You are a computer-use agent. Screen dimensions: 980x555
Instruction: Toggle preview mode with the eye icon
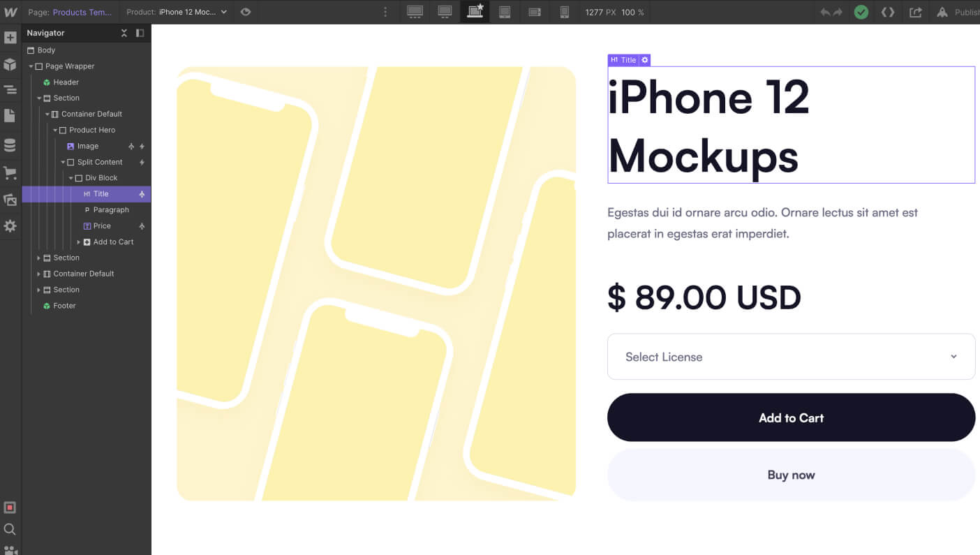[245, 12]
